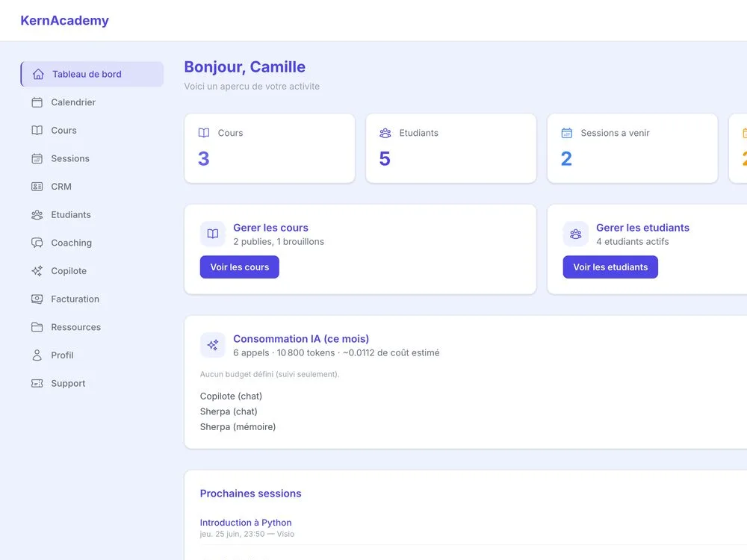The height and width of the screenshot is (560, 747).
Task: Click the home icon beside Tableau de bord
Action: click(x=38, y=74)
